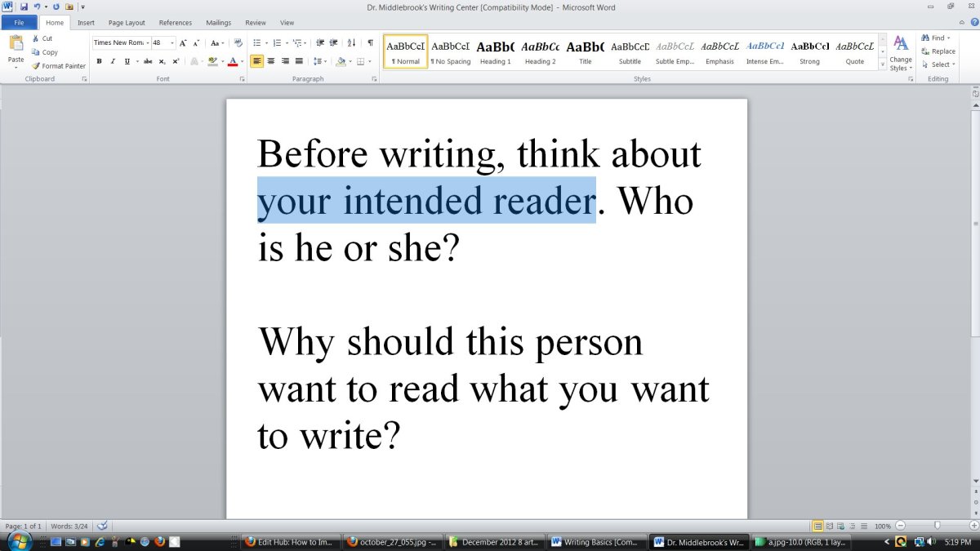
Task: Select the Superscript icon
Action: 176,61
